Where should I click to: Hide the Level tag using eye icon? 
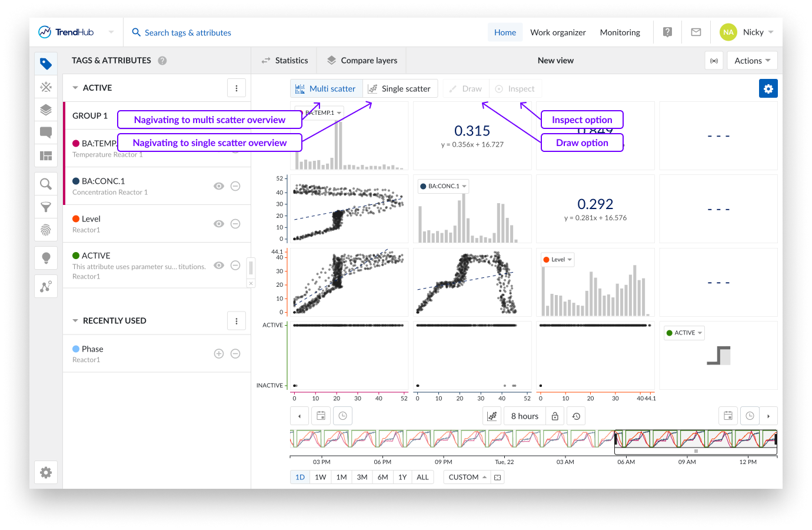click(219, 224)
